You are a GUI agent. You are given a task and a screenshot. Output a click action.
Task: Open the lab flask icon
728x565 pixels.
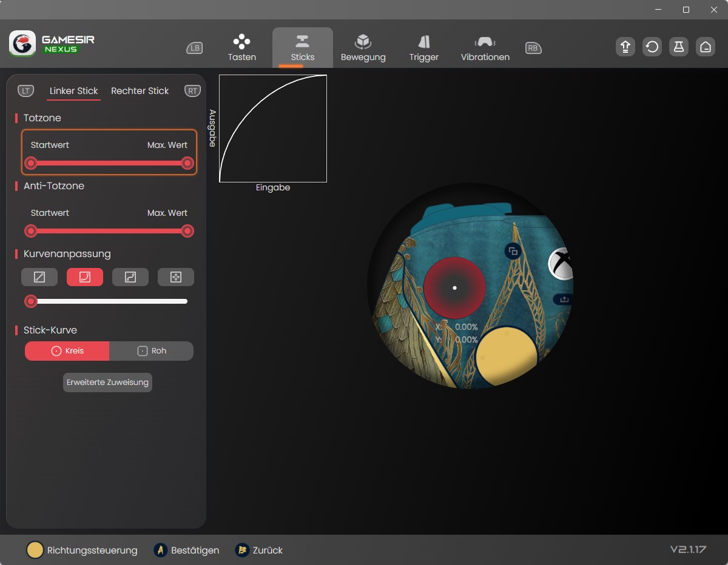pos(679,47)
